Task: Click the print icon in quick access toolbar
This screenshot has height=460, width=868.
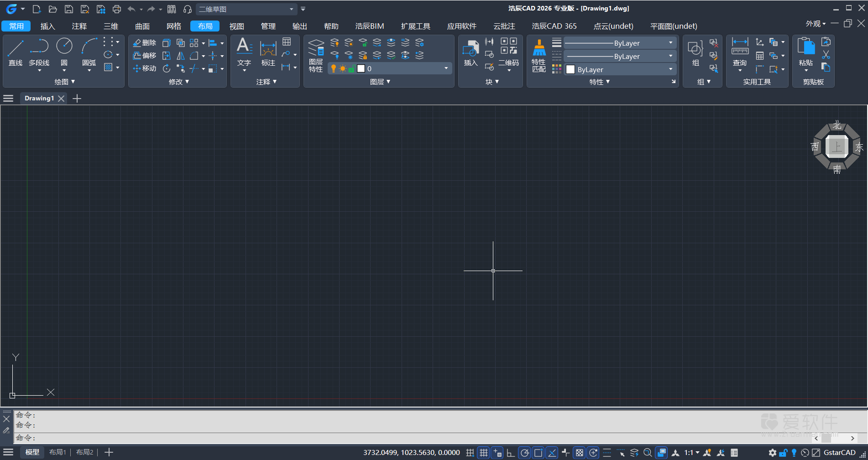Action: [117, 9]
